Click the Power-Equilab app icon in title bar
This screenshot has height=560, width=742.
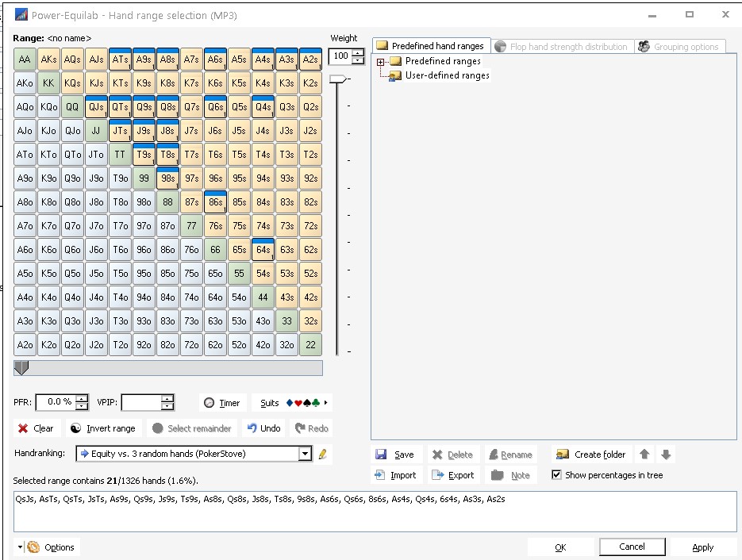(x=21, y=14)
